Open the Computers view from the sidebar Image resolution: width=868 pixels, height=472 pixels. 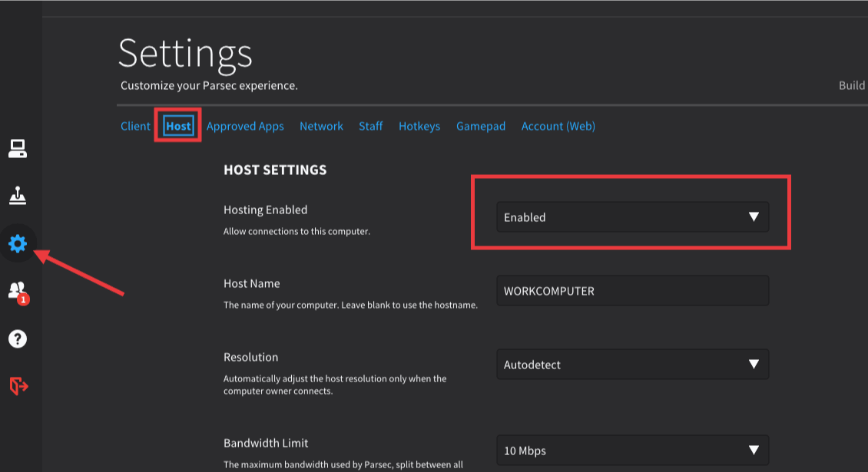(18, 149)
